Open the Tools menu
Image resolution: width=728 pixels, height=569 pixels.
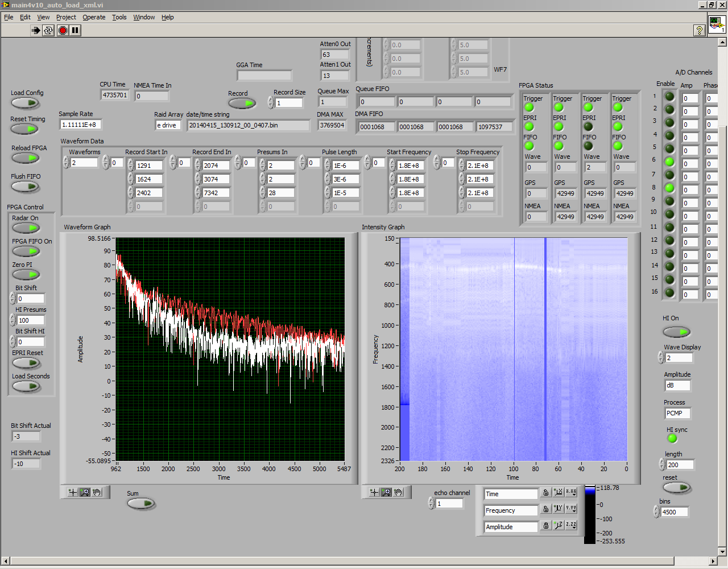coord(119,17)
